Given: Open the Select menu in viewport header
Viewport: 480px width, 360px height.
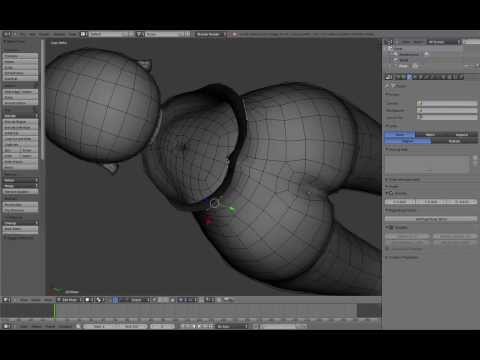Looking at the screenshot, I should coord(36,300).
